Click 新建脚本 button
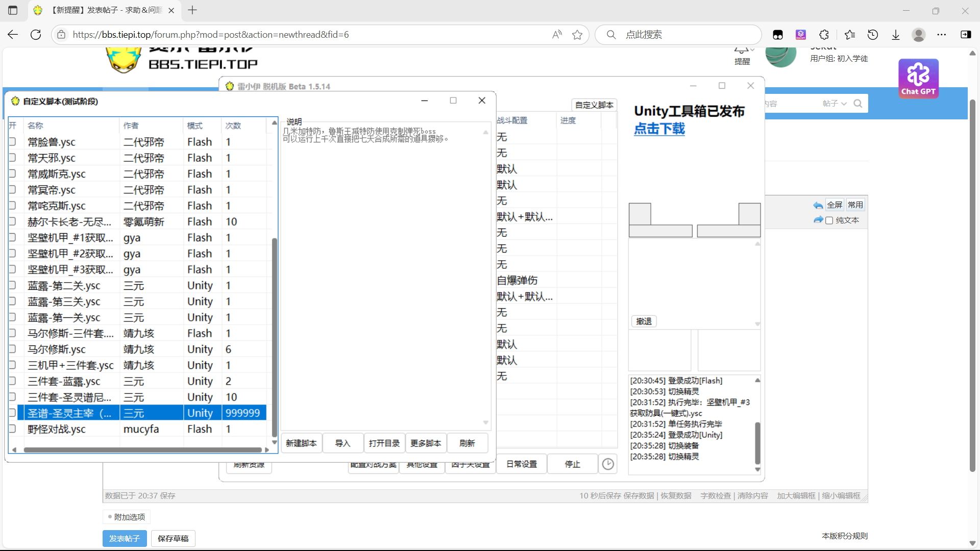 click(x=301, y=443)
